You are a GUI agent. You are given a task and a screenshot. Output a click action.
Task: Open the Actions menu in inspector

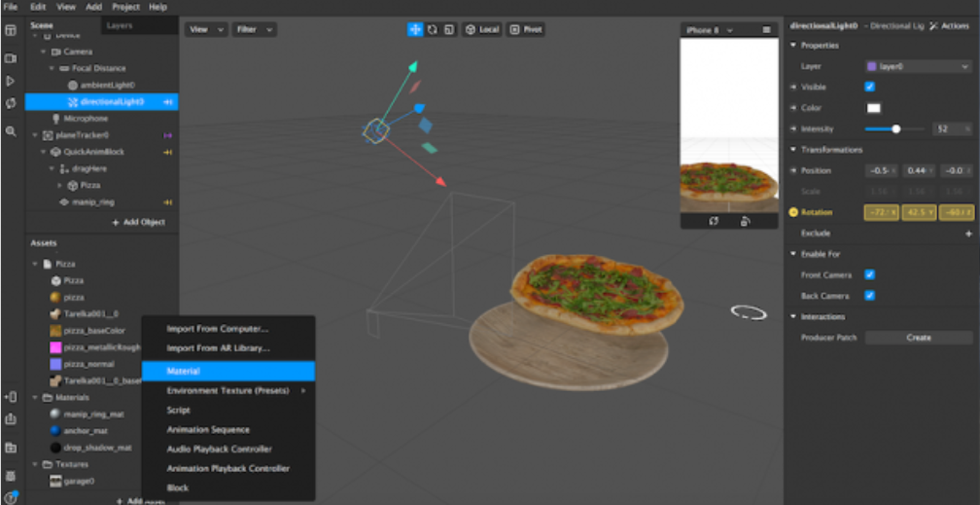949,26
